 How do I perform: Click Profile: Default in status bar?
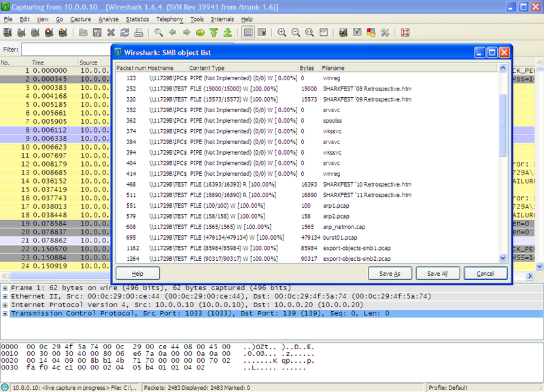448,387
